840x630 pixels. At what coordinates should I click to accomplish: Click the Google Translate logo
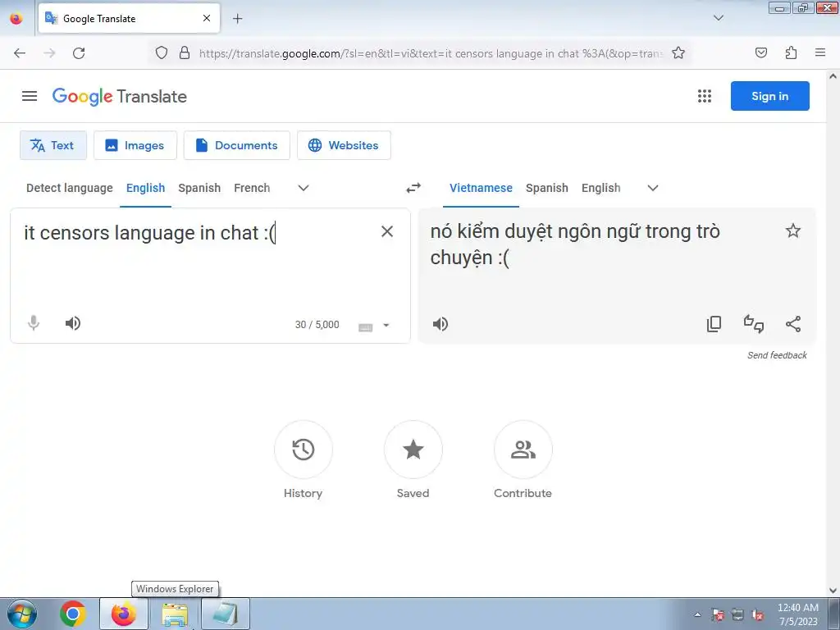coord(120,97)
